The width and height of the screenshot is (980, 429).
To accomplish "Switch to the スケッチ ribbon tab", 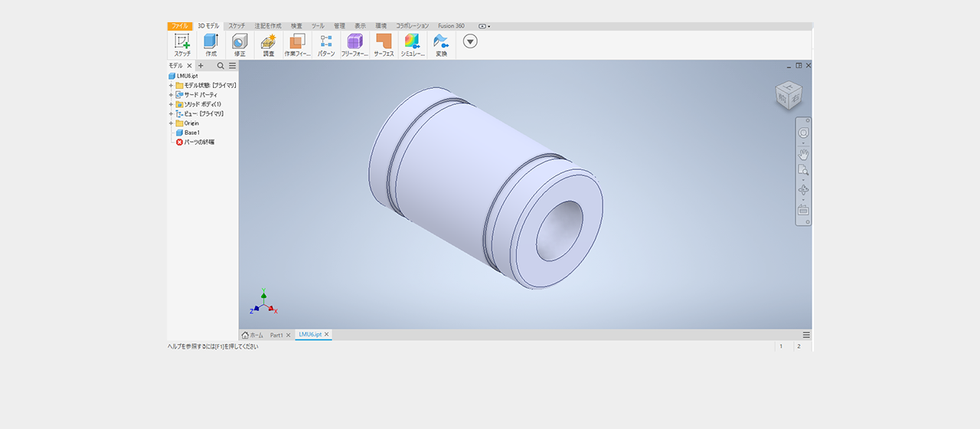I will pyautogui.click(x=237, y=26).
